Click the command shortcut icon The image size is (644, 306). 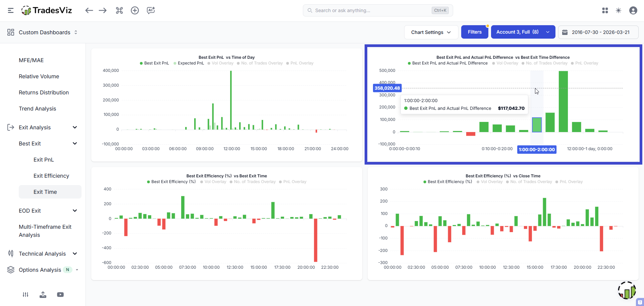click(x=119, y=10)
